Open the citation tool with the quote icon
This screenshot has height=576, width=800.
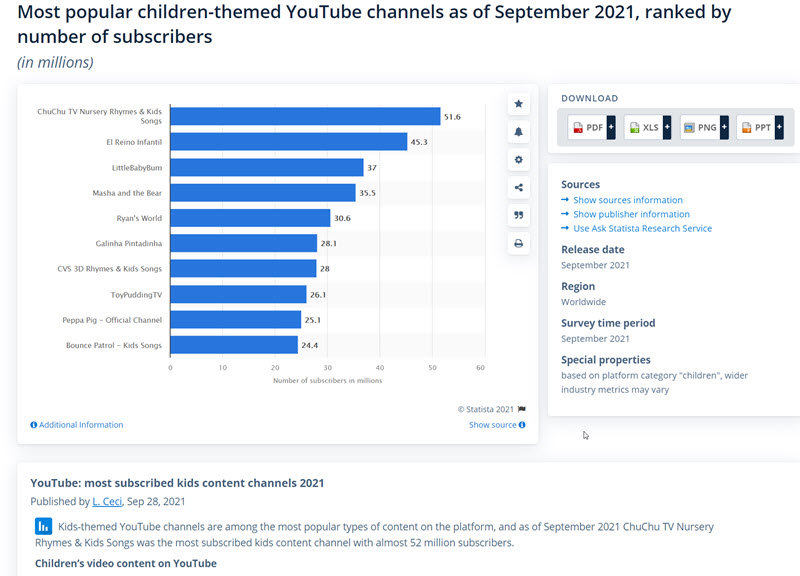[518, 215]
